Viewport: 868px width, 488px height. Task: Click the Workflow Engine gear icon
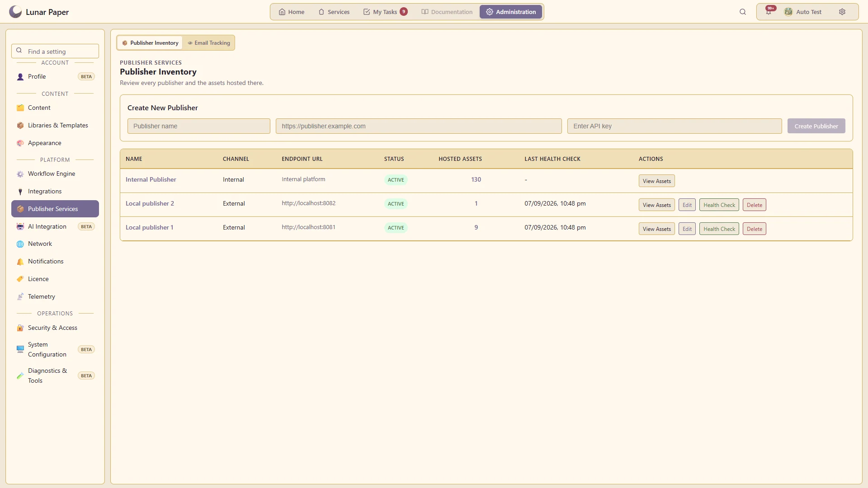coord(20,174)
